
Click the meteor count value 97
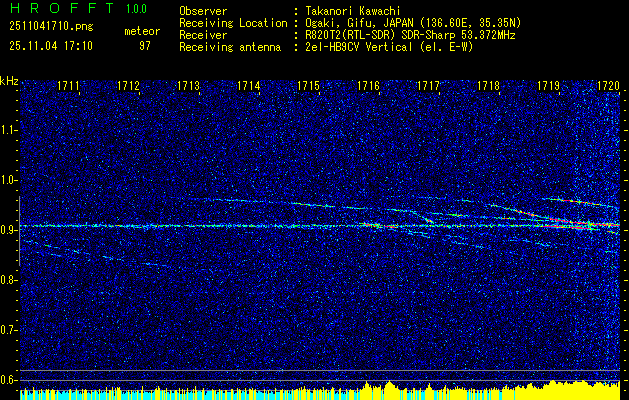pyautogui.click(x=145, y=46)
